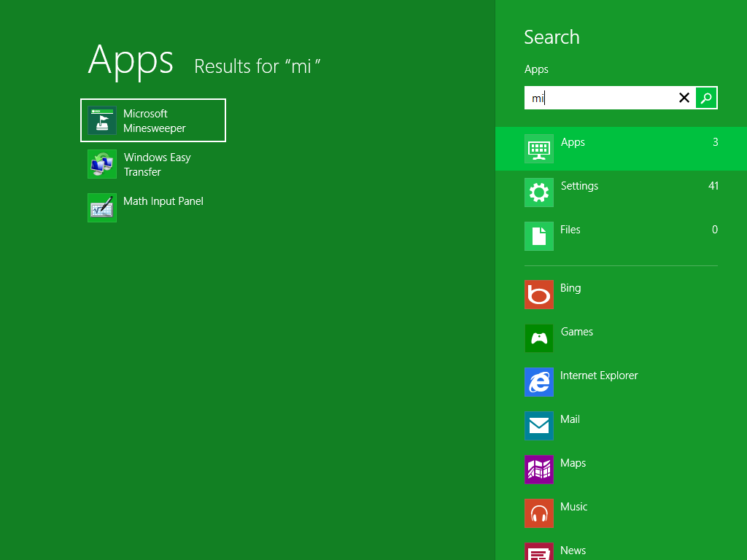747x560 pixels.
Task: Launch Windows Easy Transfer icon
Action: [102, 164]
